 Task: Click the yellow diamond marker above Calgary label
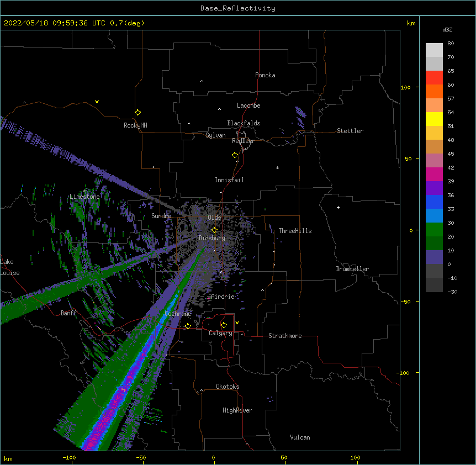(x=224, y=325)
